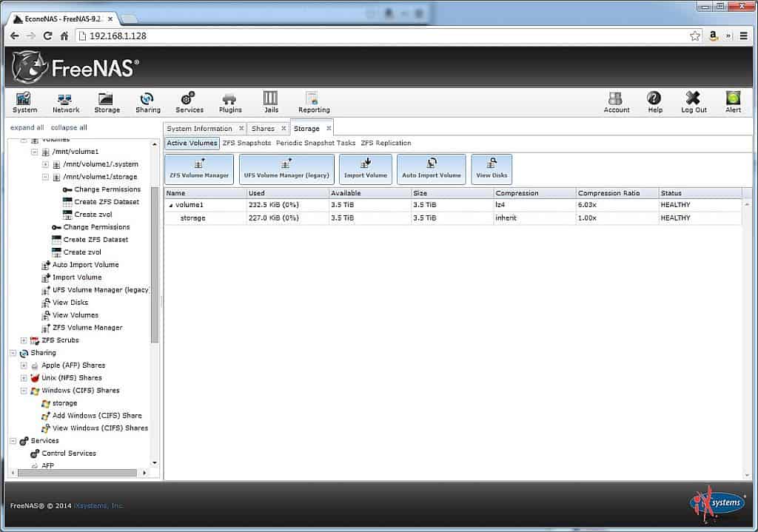Click the expand all link
The height and width of the screenshot is (532, 758).
(x=27, y=127)
